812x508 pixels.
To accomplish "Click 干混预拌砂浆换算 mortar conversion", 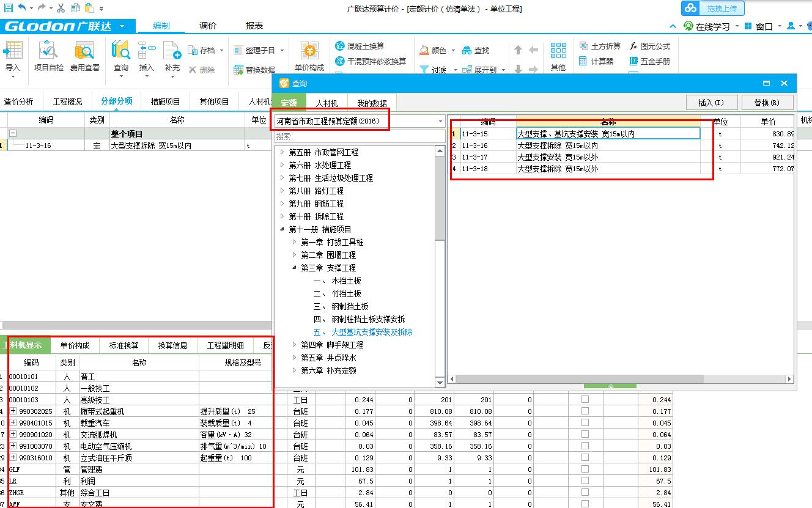I will click(371, 61).
